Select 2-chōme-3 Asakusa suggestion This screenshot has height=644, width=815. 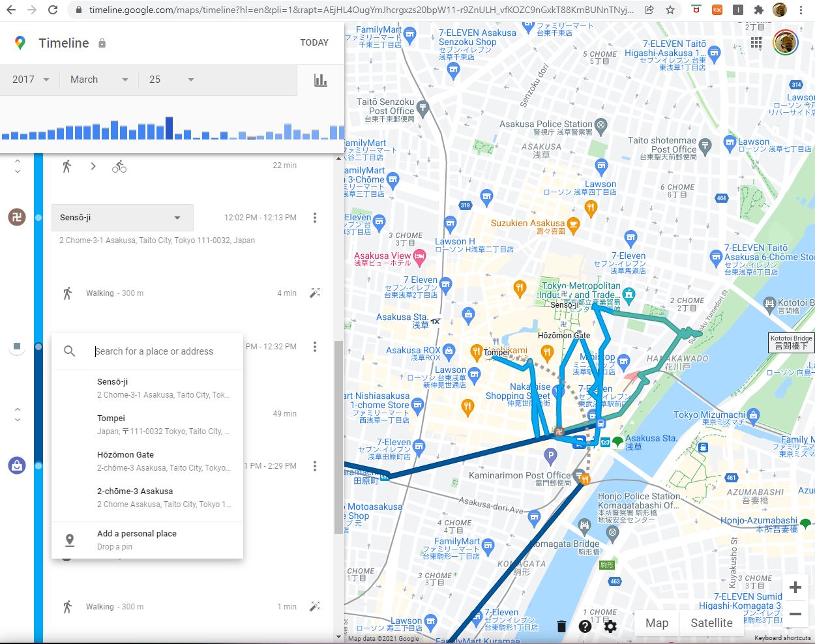tap(147, 497)
